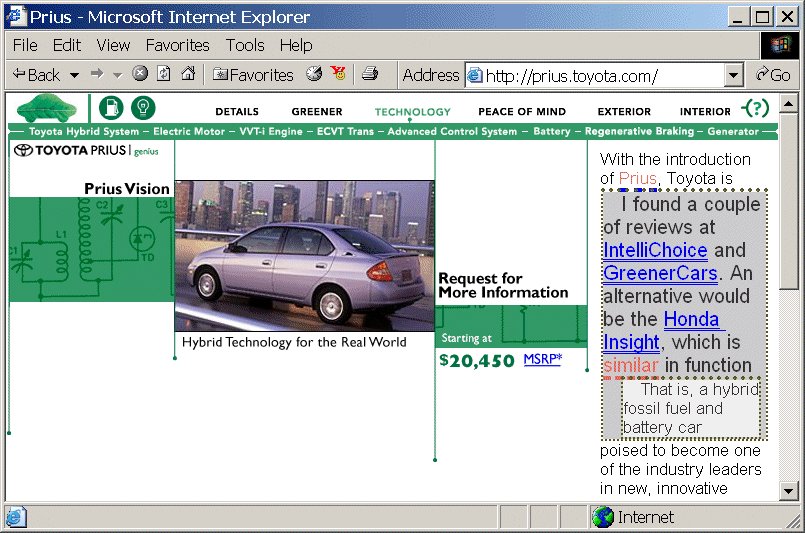The image size is (805, 533).
Task: Click the Stop loading toolbar icon
Action: 140,74
